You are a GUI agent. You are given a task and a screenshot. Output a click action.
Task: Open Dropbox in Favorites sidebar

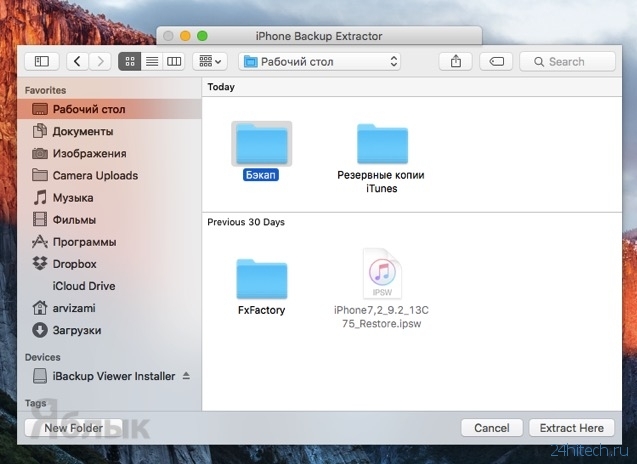(74, 264)
